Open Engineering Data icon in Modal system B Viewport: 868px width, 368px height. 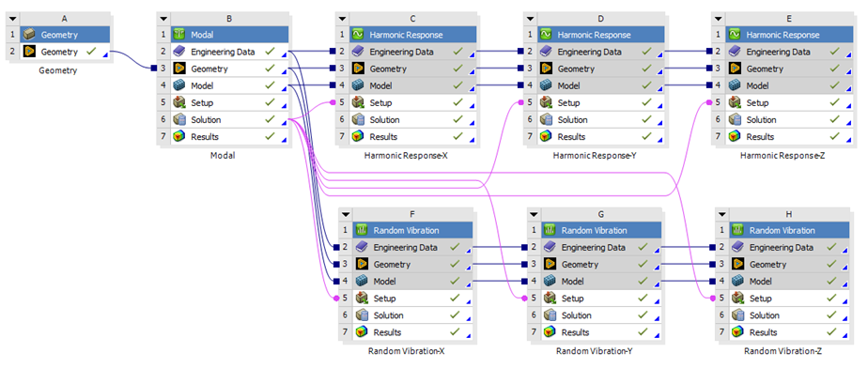178,52
